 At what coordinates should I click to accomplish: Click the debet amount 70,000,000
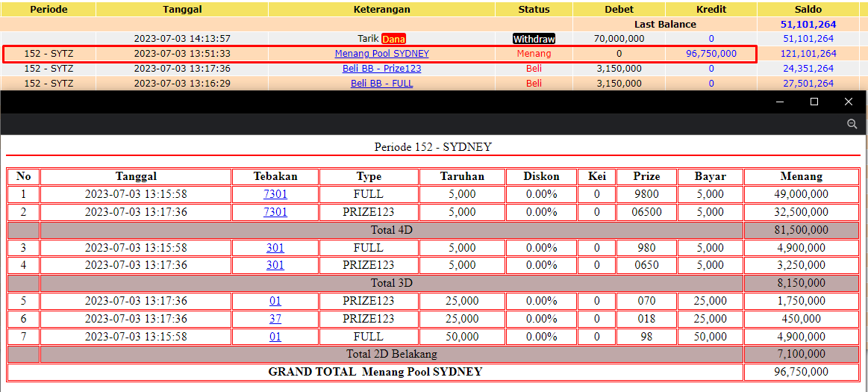coord(619,39)
